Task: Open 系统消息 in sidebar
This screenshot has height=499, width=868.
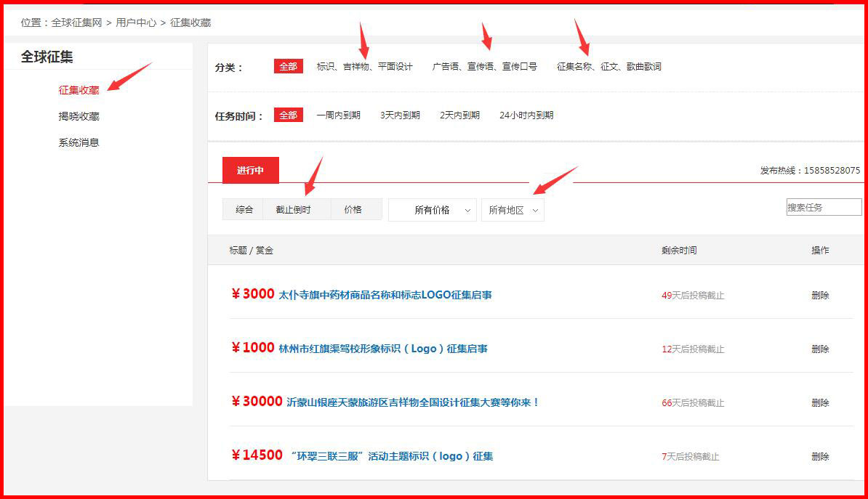Action: [79, 143]
